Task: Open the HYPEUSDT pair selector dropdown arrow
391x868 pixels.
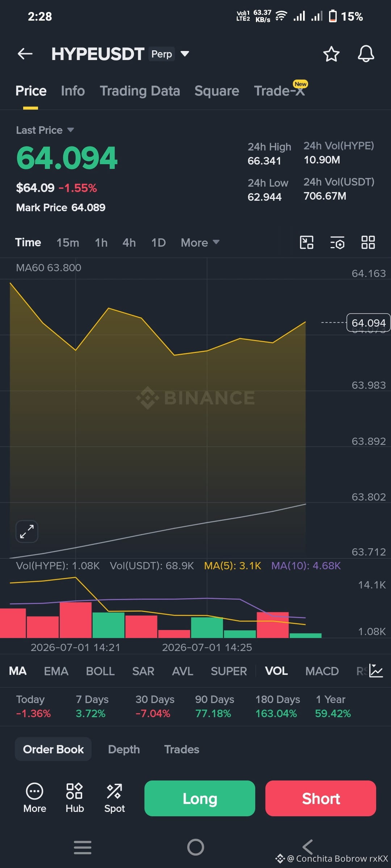Action: pos(185,54)
